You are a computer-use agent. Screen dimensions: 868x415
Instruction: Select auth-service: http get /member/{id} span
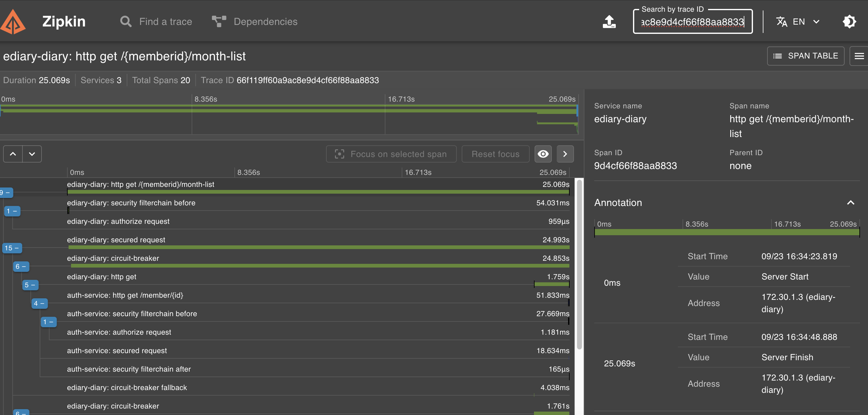[x=318, y=298]
